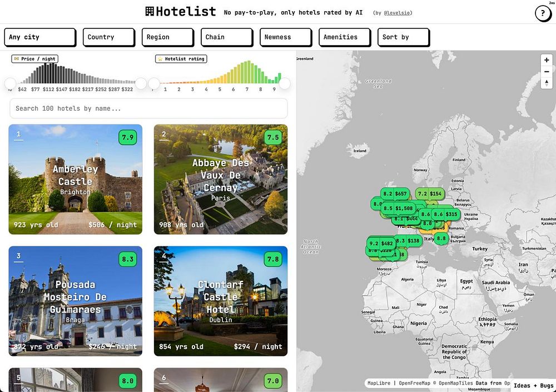Open the help question mark button
Screen dimensions: 556x392
click(x=543, y=13)
